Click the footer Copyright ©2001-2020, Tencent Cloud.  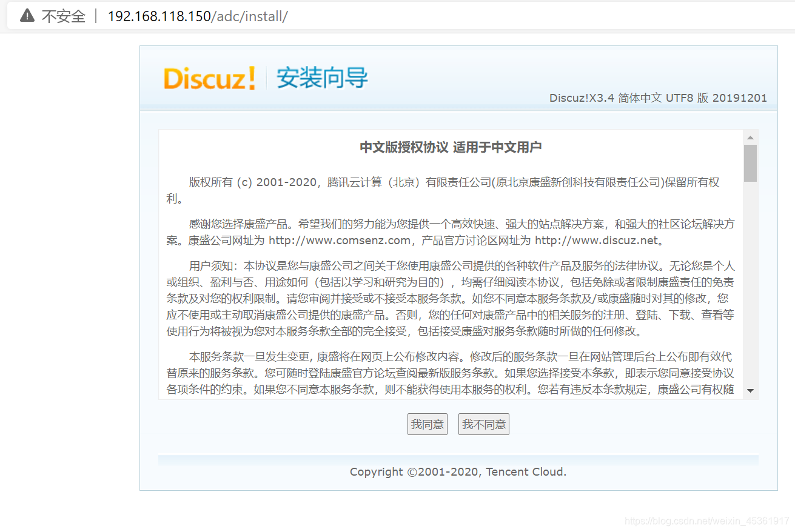[x=458, y=472]
